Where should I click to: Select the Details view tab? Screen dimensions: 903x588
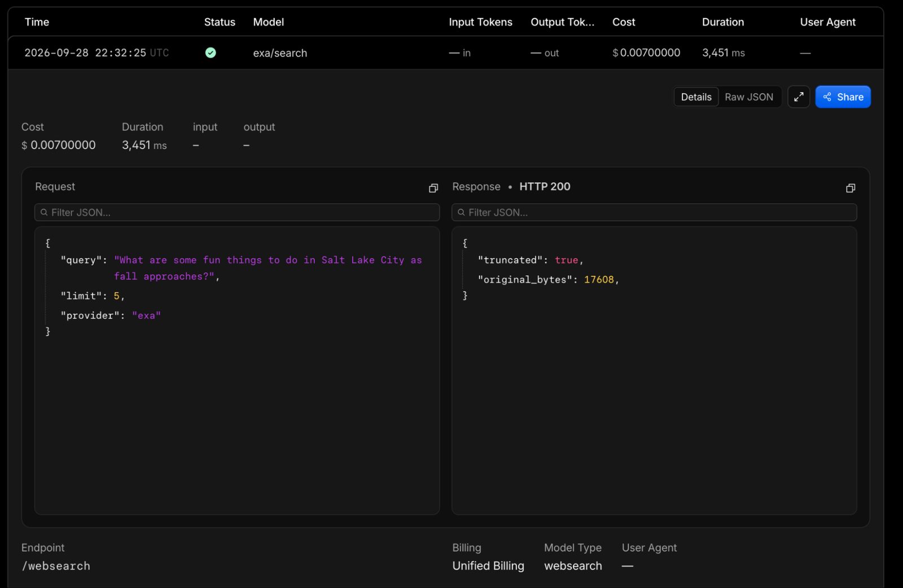pyautogui.click(x=696, y=97)
